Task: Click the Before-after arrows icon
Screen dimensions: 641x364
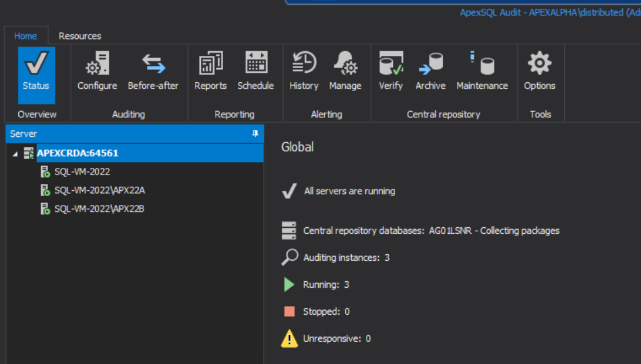Action: click(x=153, y=63)
